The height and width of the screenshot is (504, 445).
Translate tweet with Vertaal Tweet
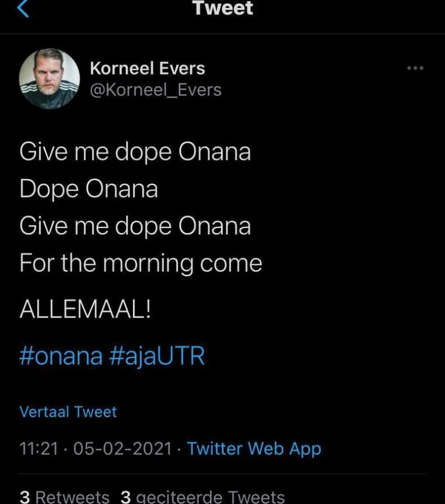[68, 412]
